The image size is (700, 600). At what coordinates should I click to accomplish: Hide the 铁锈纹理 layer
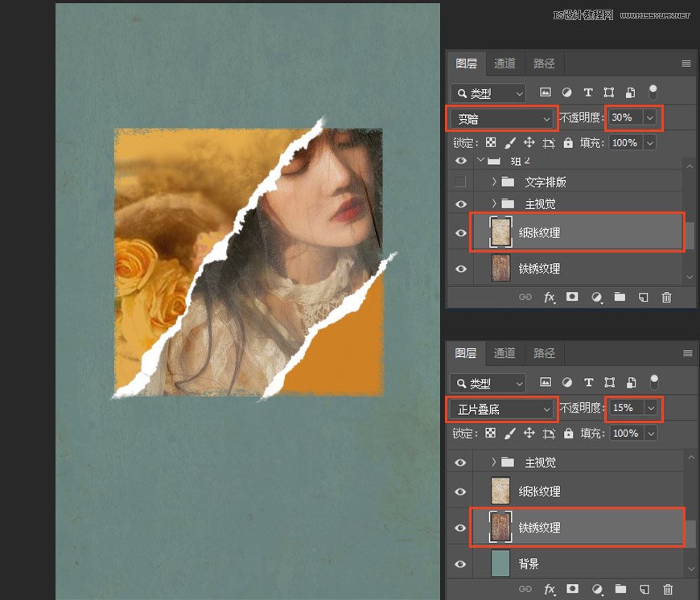tap(460, 528)
